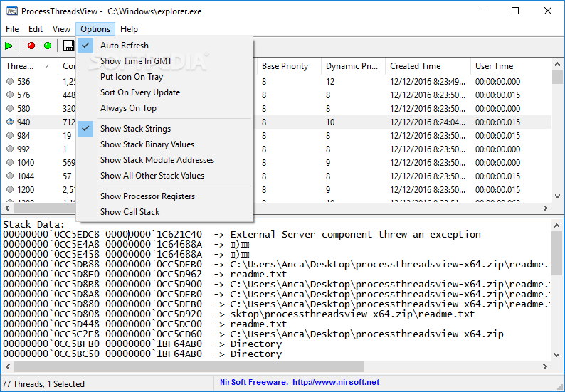Image resolution: width=565 pixels, height=392 pixels.
Task: Uncheck Show Stack Strings
Action: (x=164, y=129)
